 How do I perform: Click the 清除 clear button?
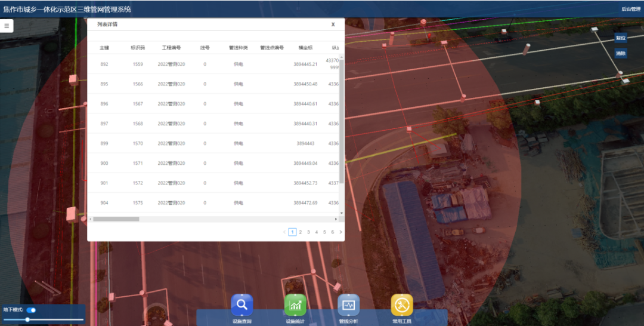(621, 53)
